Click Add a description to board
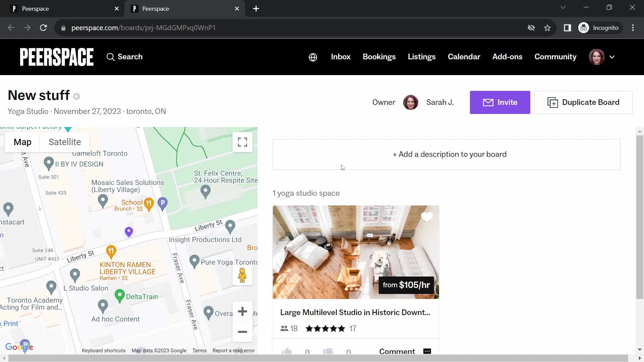This screenshot has height=362, width=644. pyautogui.click(x=450, y=154)
